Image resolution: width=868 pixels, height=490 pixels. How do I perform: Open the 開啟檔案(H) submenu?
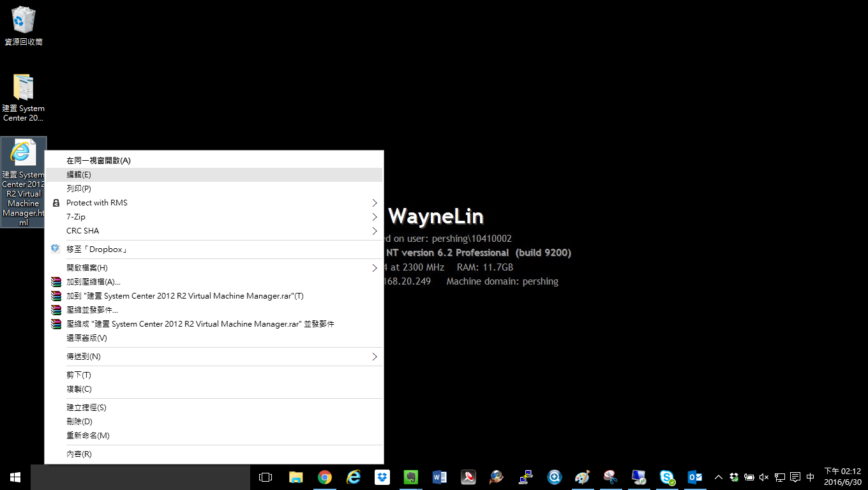tap(214, 268)
